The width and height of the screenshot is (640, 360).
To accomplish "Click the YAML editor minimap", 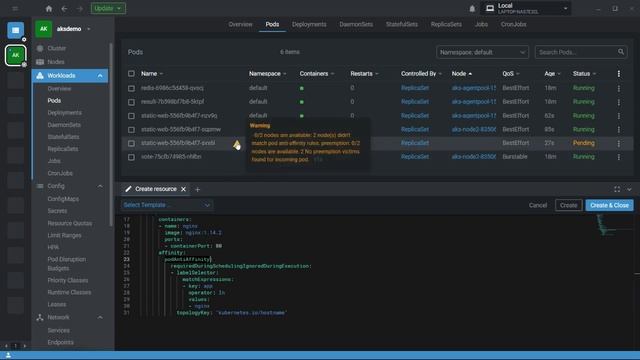I will click(616, 225).
